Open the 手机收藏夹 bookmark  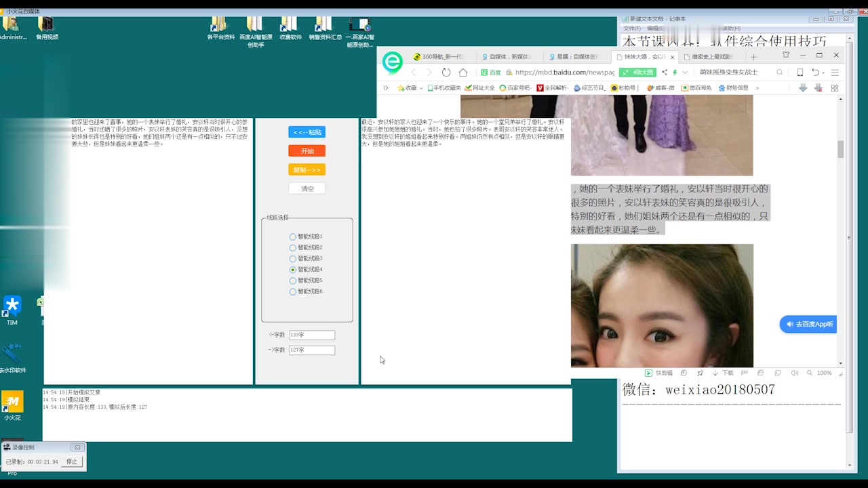444,88
